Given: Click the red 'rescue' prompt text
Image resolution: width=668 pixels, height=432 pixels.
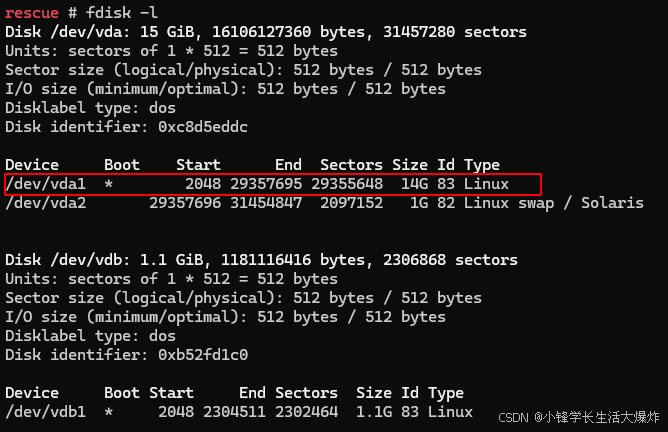Looking at the screenshot, I should (32, 13).
